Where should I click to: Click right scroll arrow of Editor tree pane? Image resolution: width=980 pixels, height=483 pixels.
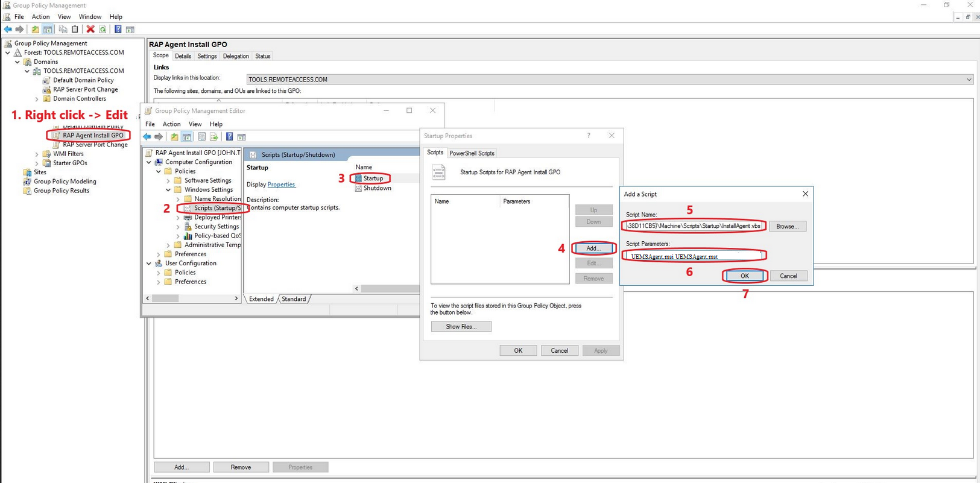236,298
